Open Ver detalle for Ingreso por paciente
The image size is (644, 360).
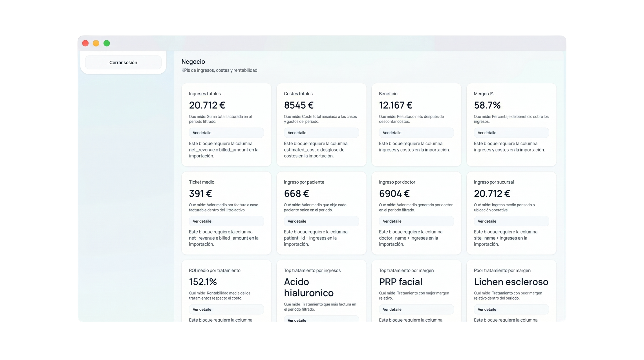coord(321,221)
